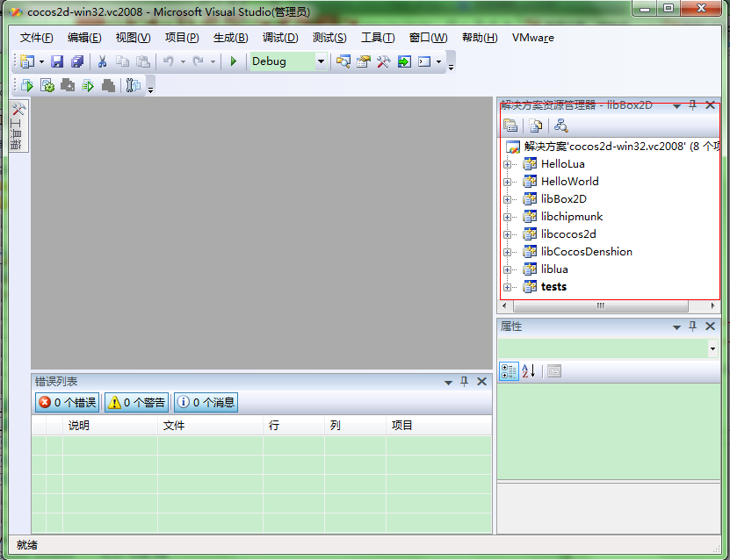Open the 窗口(W) window menu
The image size is (730, 560).
(x=429, y=38)
